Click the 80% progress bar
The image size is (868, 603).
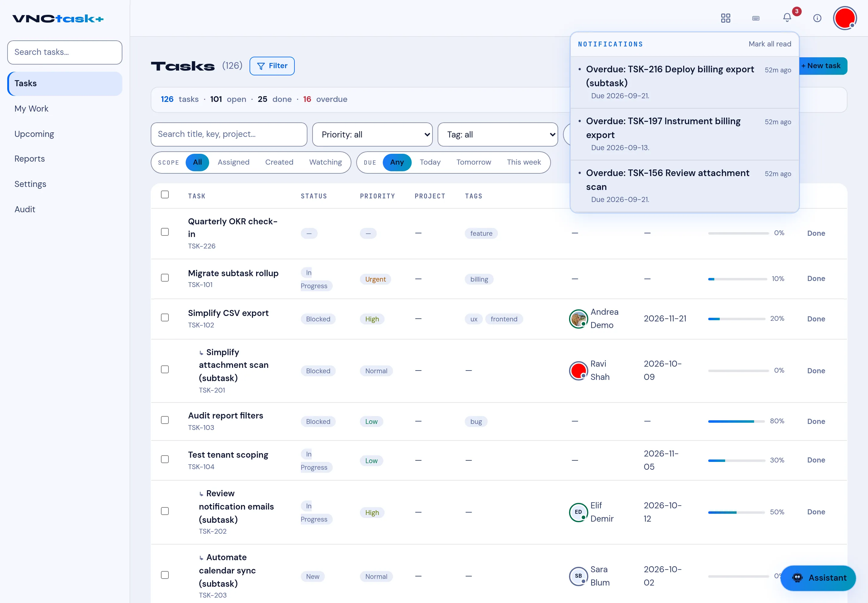pyautogui.click(x=737, y=421)
